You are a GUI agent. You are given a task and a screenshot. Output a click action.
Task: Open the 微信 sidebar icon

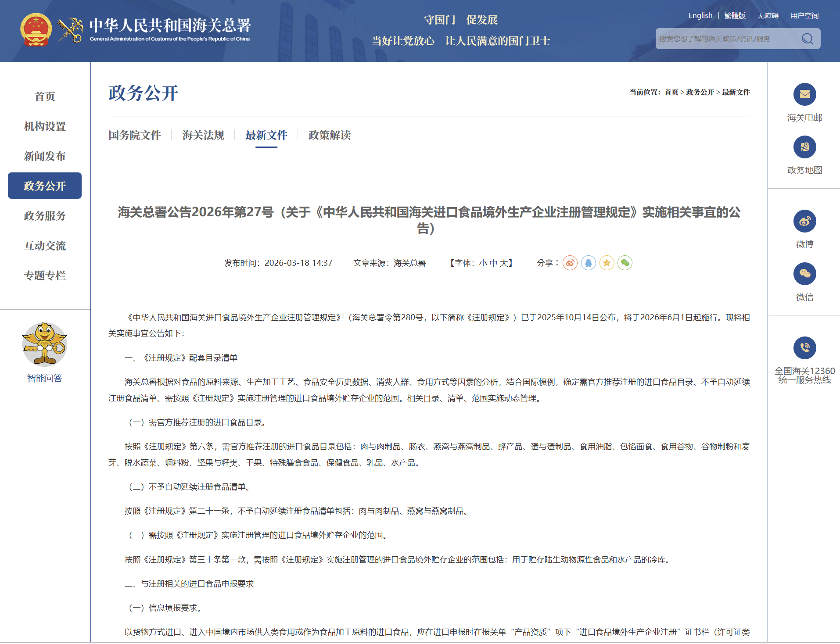point(804,273)
